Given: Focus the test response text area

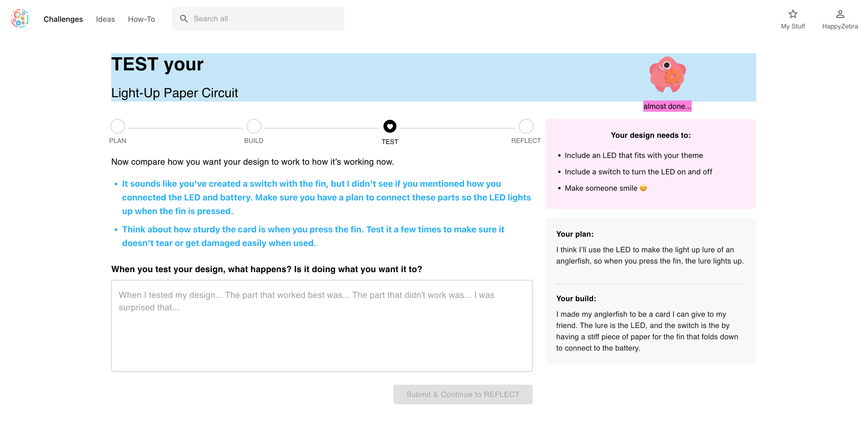Looking at the screenshot, I should pos(322,326).
